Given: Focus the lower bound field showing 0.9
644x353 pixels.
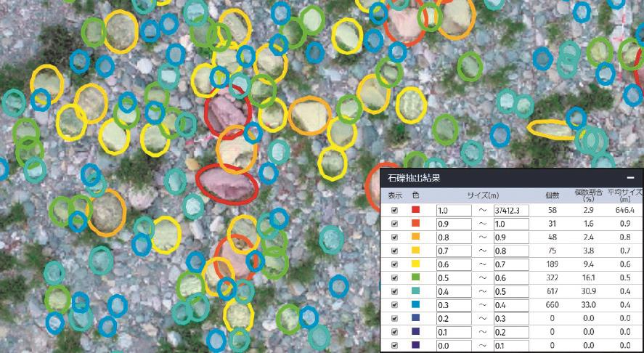Looking at the screenshot, I should pyautogui.click(x=454, y=223).
